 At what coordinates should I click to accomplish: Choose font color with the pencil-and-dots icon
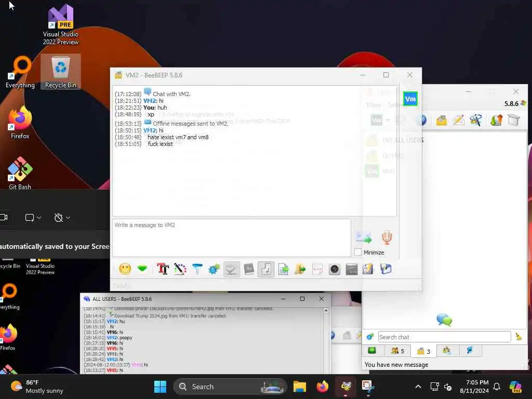[x=180, y=269]
